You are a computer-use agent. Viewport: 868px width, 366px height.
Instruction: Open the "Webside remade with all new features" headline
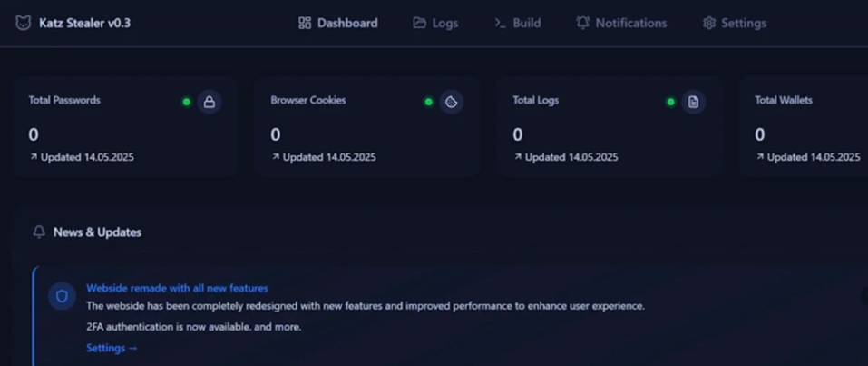pyautogui.click(x=177, y=288)
